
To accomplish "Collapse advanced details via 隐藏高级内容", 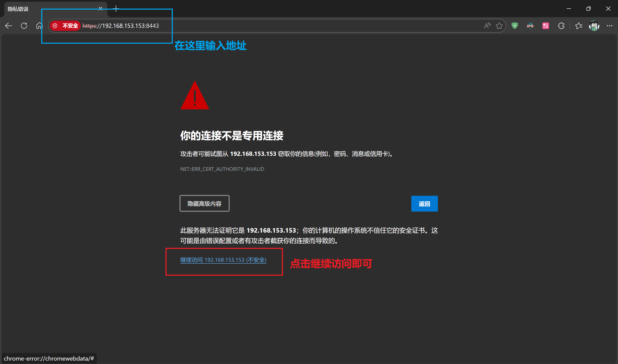I will [x=204, y=203].
